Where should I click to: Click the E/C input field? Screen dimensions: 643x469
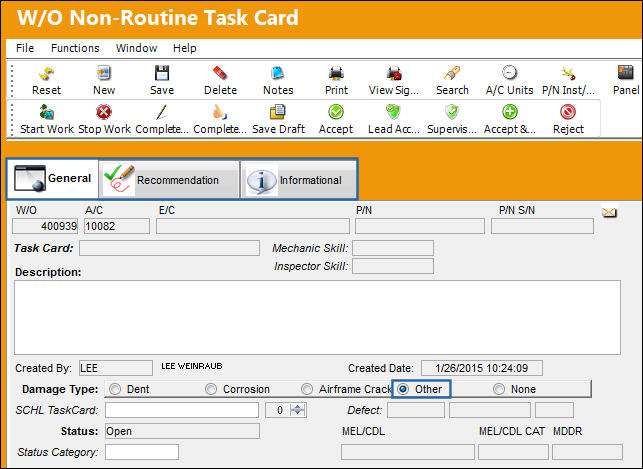coord(253,226)
